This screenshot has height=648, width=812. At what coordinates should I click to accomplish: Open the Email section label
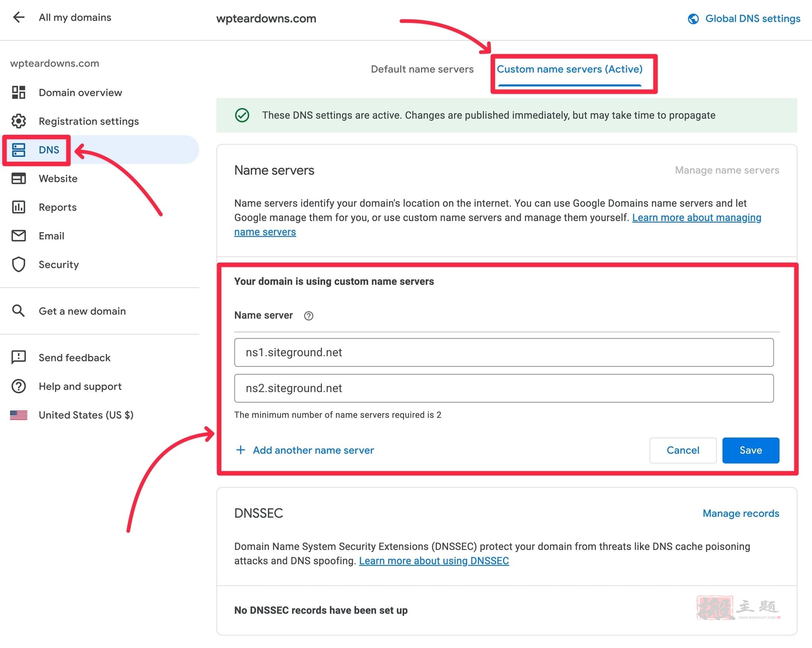pos(52,236)
